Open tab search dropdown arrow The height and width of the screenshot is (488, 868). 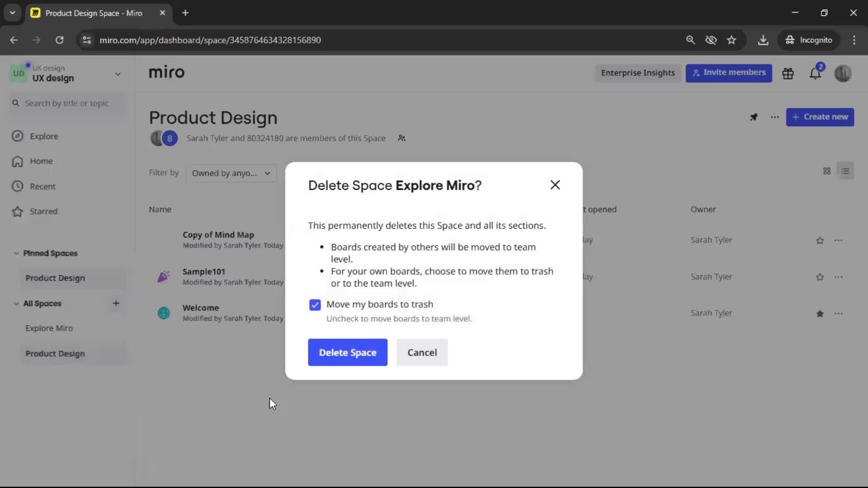click(13, 13)
